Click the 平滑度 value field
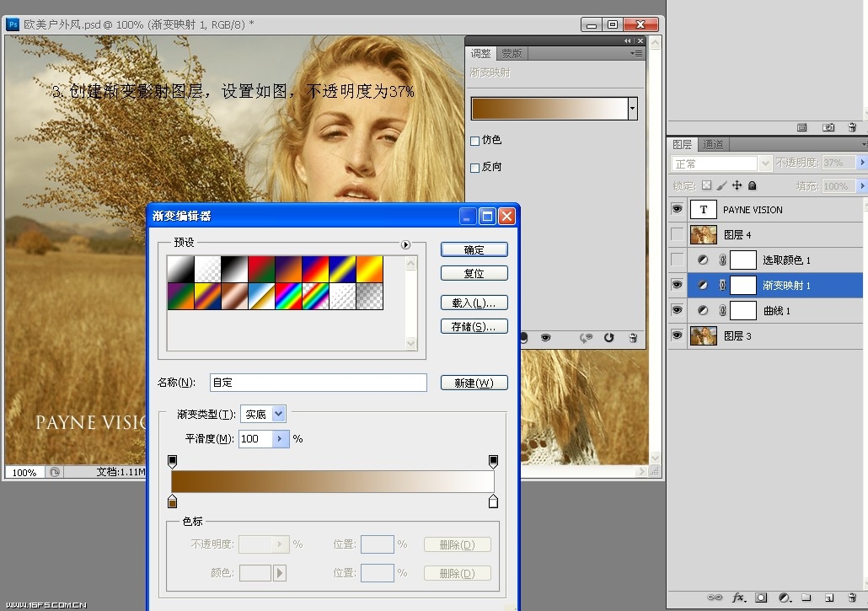This screenshot has height=611, width=868. pyautogui.click(x=255, y=439)
